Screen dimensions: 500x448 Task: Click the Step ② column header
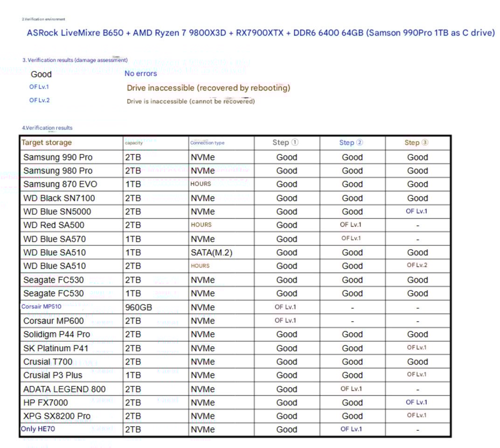[x=351, y=143]
